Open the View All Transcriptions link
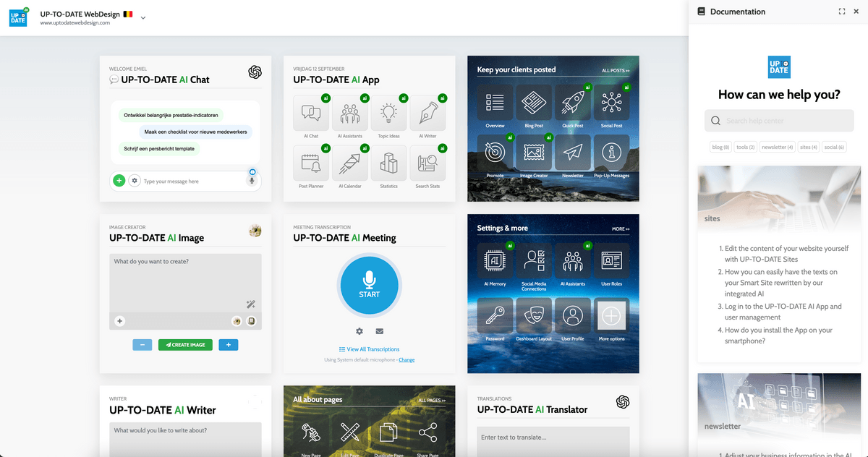The width and height of the screenshot is (868, 457). (369, 349)
